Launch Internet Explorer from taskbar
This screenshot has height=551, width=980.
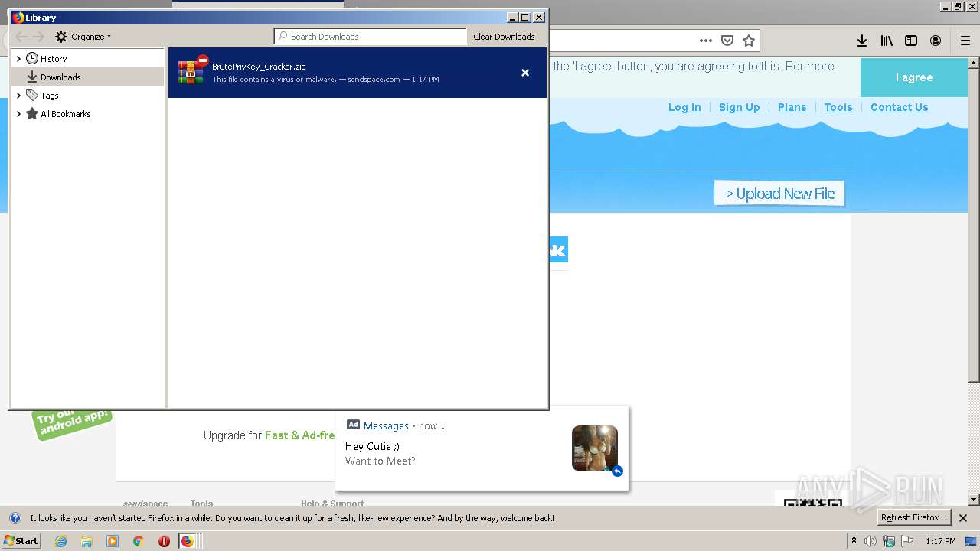coord(60,541)
